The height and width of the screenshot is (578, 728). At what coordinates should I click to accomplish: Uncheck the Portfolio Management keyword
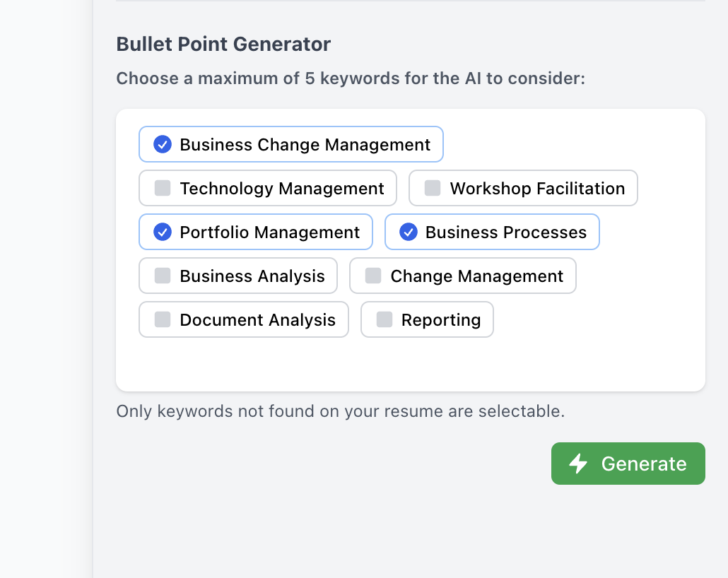coord(255,232)
